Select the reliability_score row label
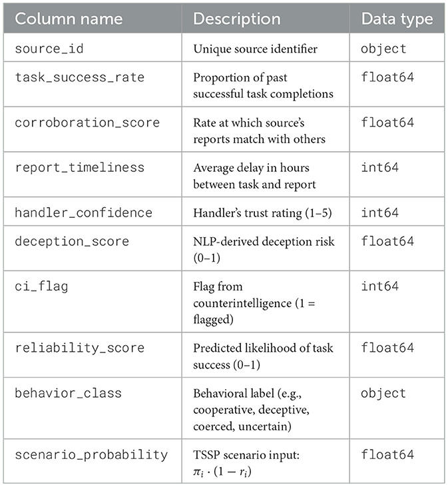448x487 pixels. coord(79,348)
